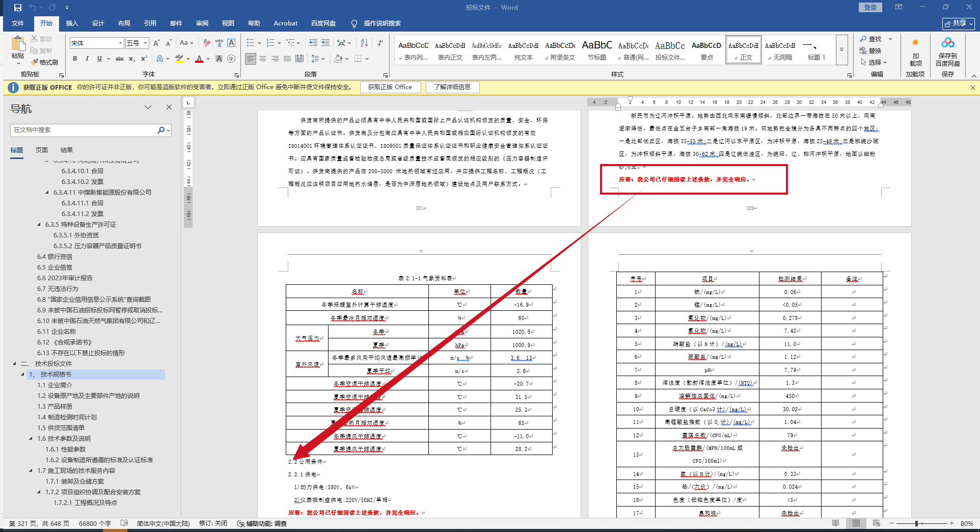Open the 布局 (Layout) ribbon tab
The width and height of the screenshot is (980, 532).
tap(124, 23)
